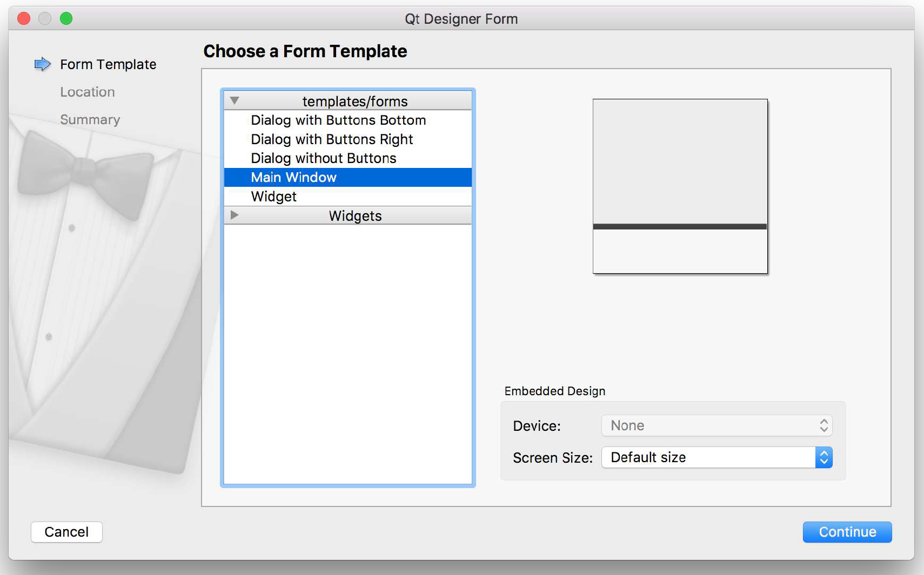Click the Choose a Form Template heading
The height and width of the screenshot is (575, 924).
(x=305, y=51)
